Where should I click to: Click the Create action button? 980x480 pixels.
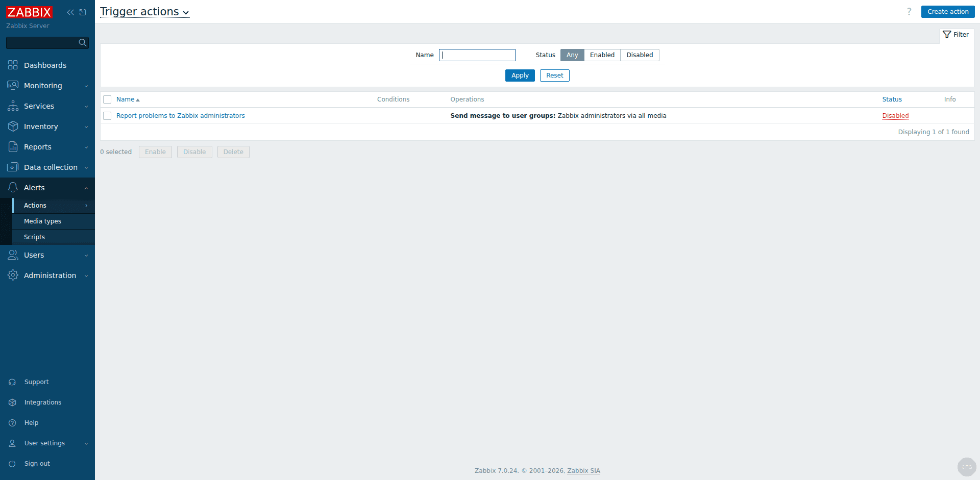(948, 11)
